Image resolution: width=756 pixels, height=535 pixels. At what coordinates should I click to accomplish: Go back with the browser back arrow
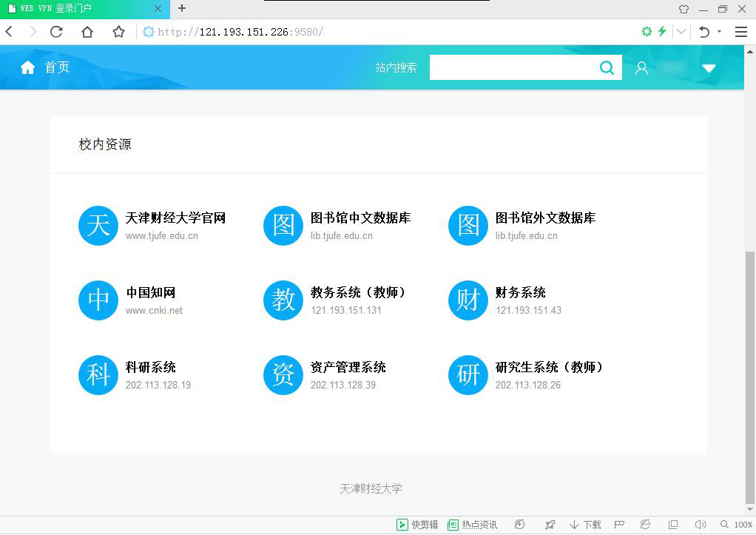click(x=9, y=32)
